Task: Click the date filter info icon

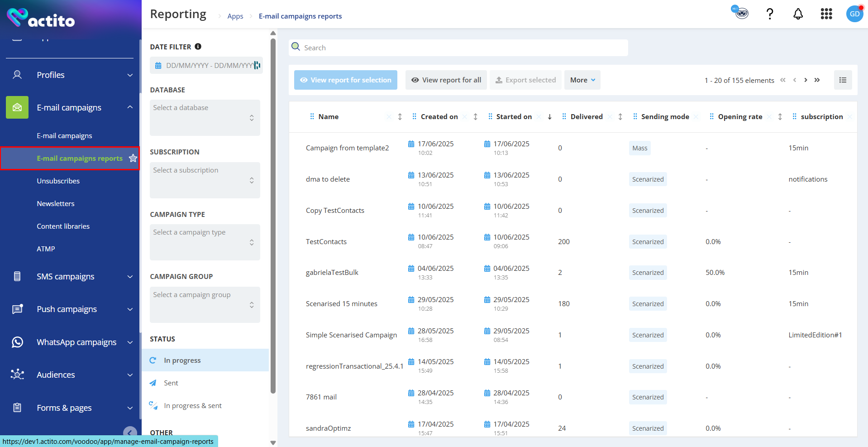Action: pyautogui.click(x=198, y=47)
